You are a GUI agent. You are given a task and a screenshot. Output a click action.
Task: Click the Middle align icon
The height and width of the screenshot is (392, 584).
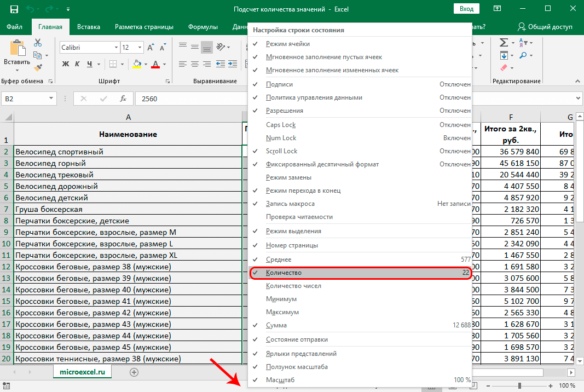click(x=195, y=47)
